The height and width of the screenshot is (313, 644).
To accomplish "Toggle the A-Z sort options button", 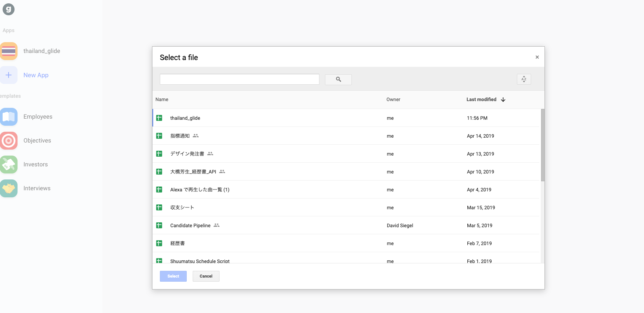I will [x=524, y=79].
